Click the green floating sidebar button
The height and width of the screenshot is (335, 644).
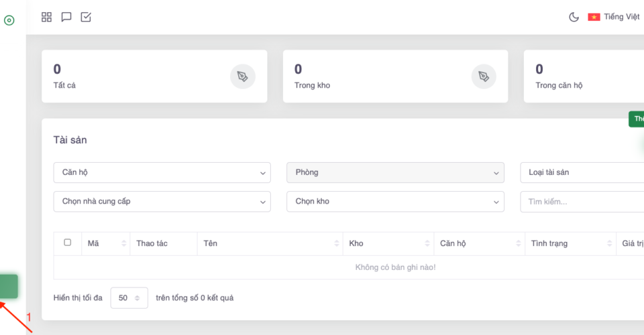coord(9,286)
